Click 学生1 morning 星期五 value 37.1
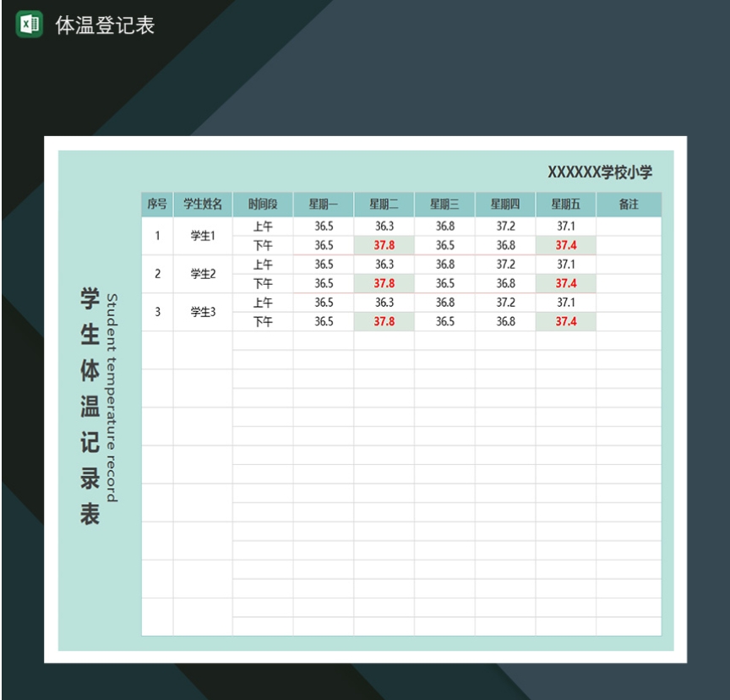Viewport: 730px width, 700px height. (x=565, y=227)
